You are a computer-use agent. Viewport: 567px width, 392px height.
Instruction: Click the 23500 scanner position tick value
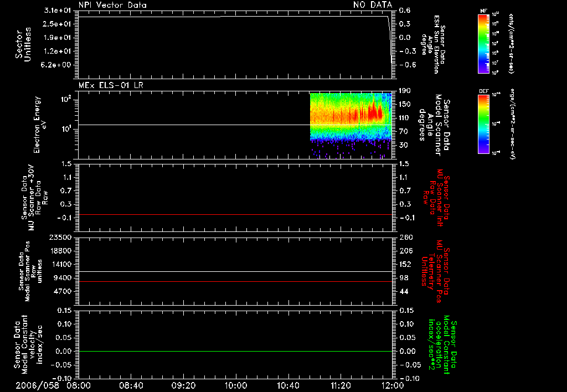60,238
